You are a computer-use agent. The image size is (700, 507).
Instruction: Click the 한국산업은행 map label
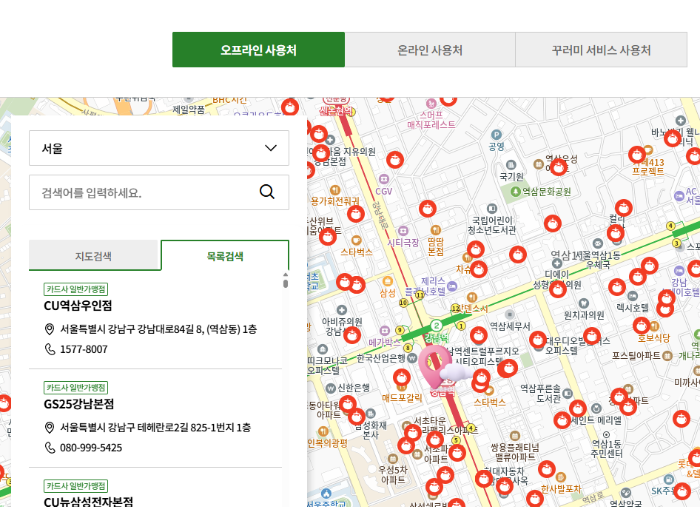point(381,358)
